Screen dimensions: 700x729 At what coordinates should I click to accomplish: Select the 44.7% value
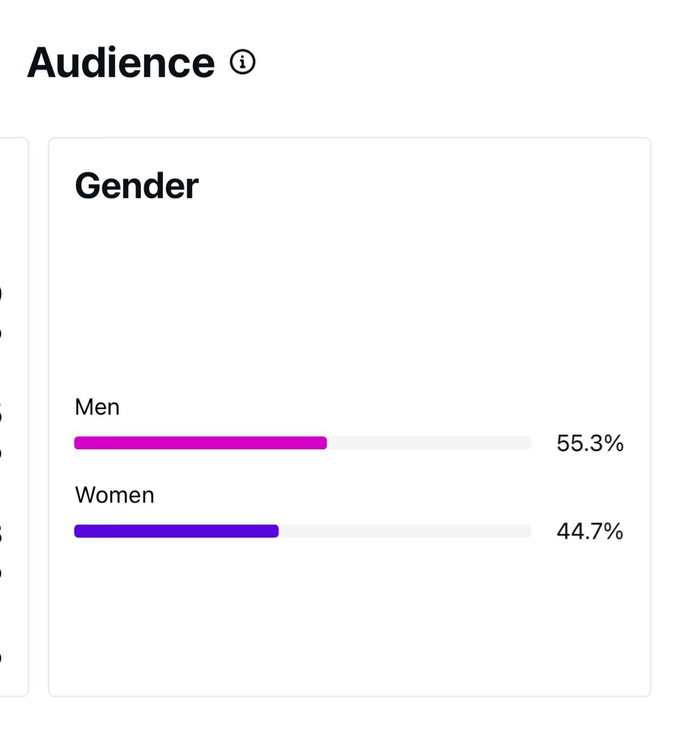[590, 531]
